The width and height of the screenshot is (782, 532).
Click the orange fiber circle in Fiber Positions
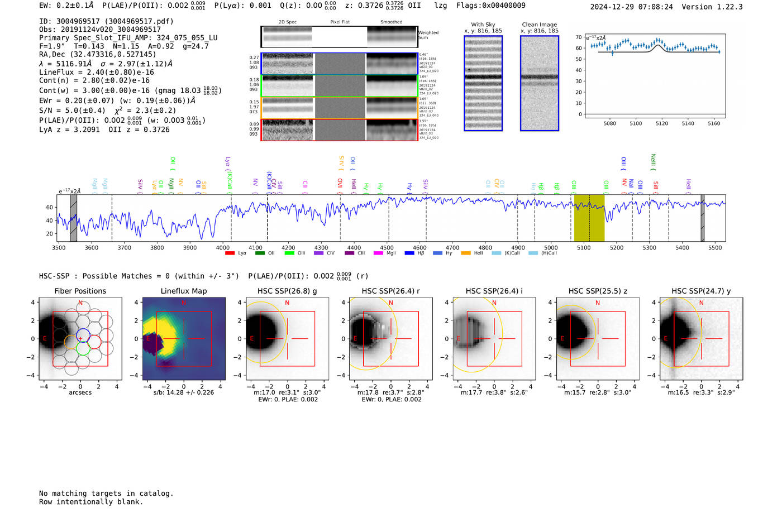coord(71,342)
